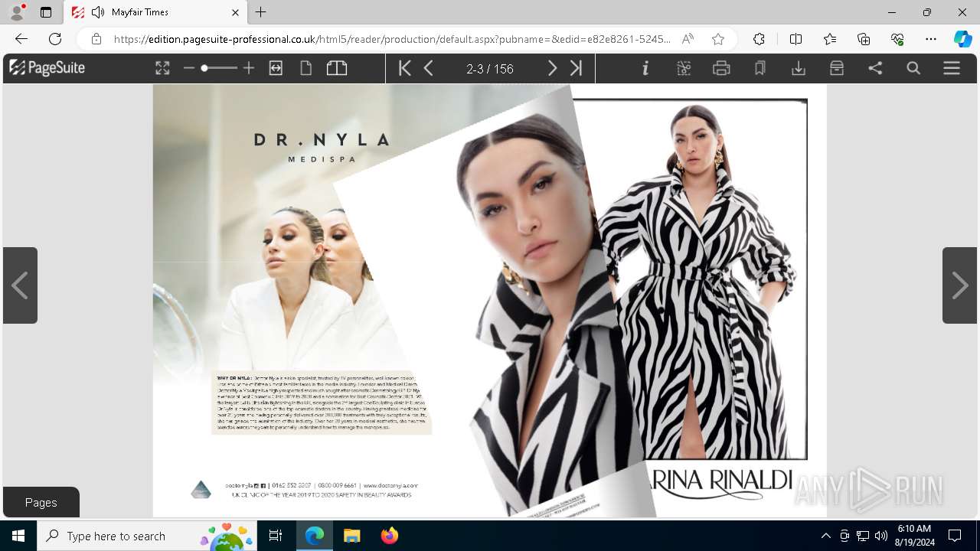The width and height of the screenshot is (980, 551).
Task: Switch to double page spread view
Action: click(337, 68)
